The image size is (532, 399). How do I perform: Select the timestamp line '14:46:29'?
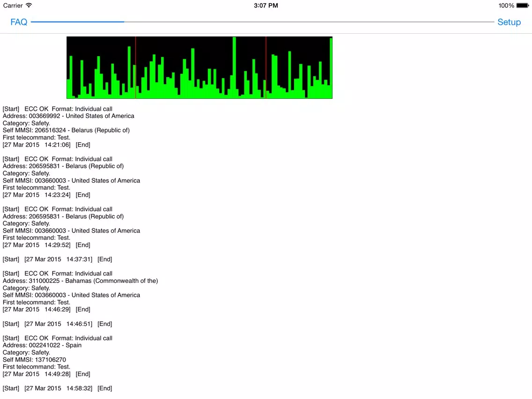click(46, 310)
